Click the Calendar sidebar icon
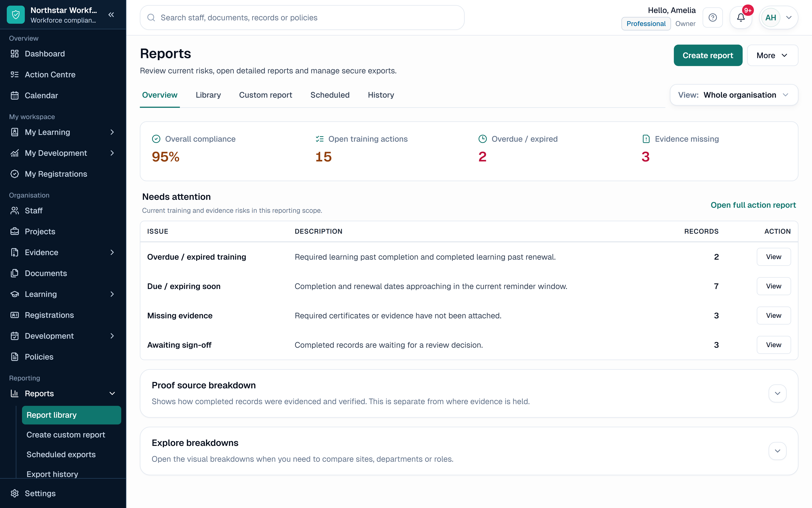The image size is (812, 508). tap(14, 95)
